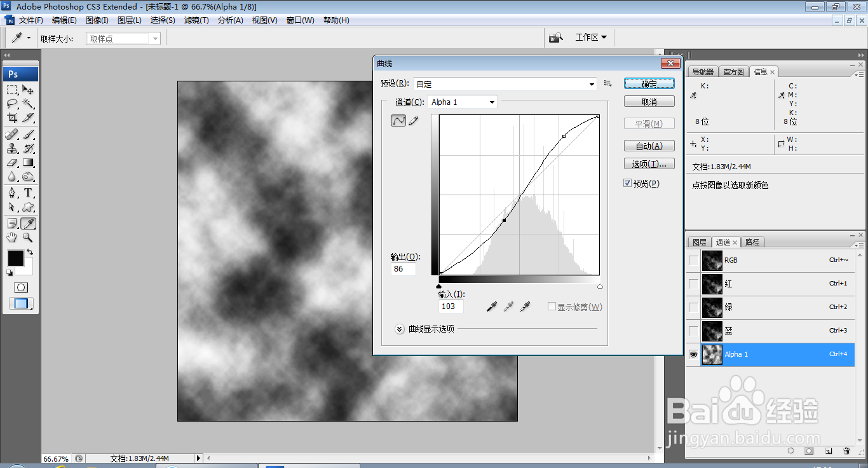This screenshot has width=868, height=468.
Task: Select the Dodge tool
Action: [28, 177]
